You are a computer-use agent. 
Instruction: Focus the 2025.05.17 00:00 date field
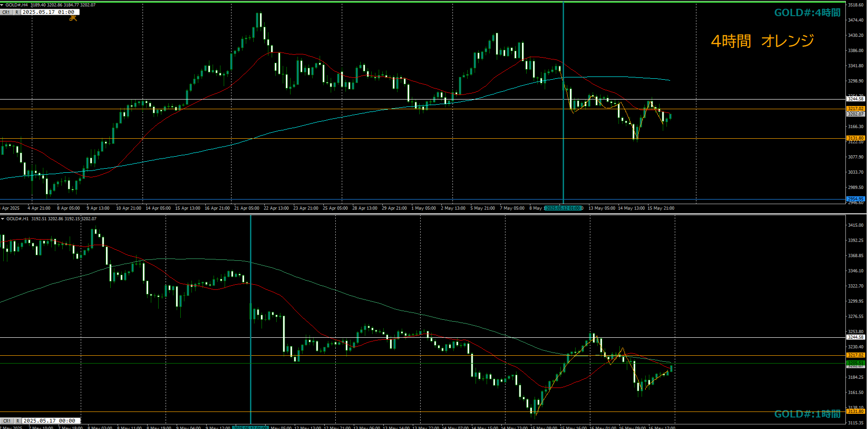[51, 421]
